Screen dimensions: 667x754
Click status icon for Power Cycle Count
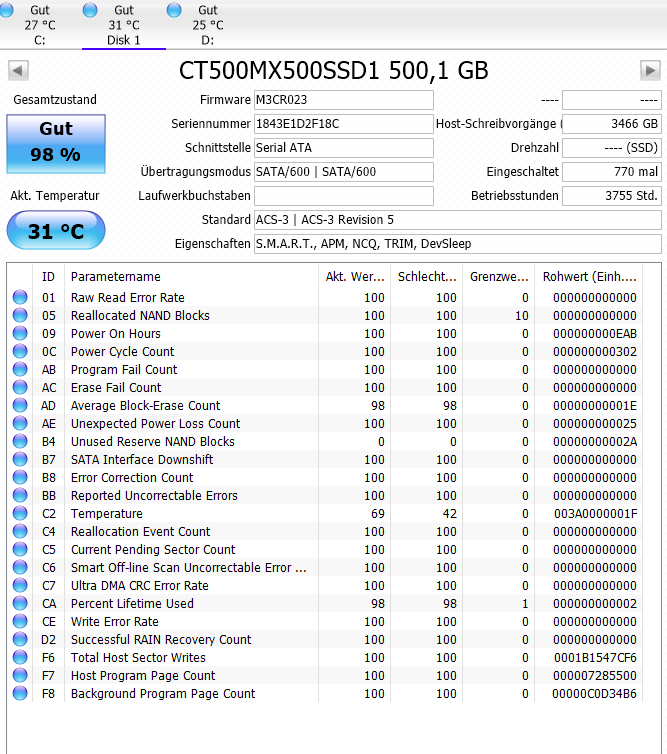pos(20,351)
